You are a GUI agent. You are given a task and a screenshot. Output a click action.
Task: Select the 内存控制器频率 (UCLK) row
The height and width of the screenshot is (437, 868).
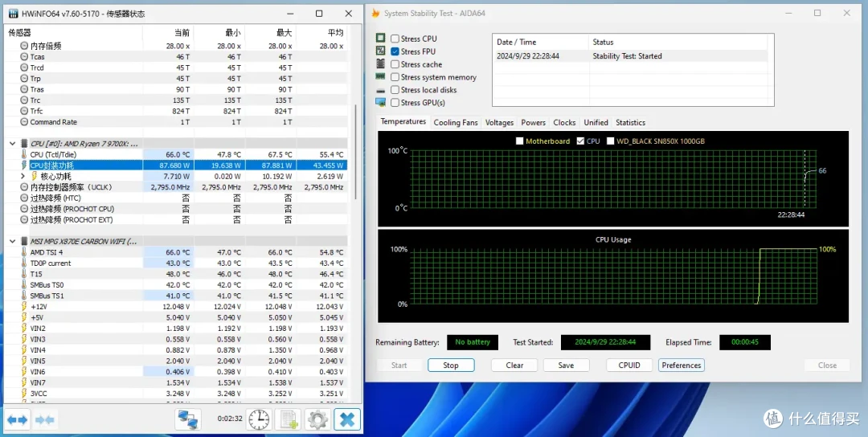point(177,187)
